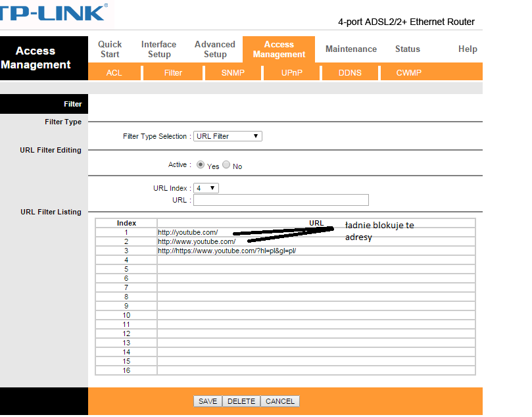Viewport: 532px width, 417px height.
Task: Open DDNS settings page
Action: [350, 72]
